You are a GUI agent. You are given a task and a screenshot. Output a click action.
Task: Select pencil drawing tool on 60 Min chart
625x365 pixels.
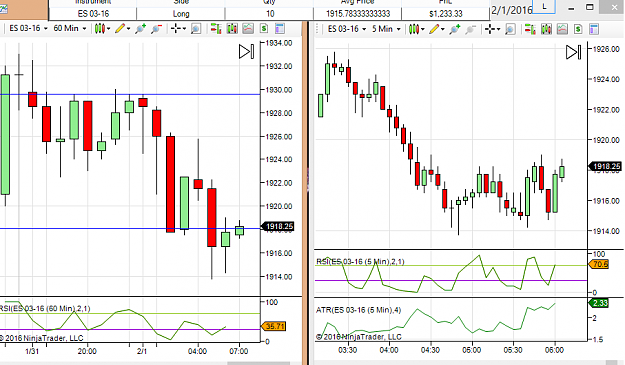[120, 29]
